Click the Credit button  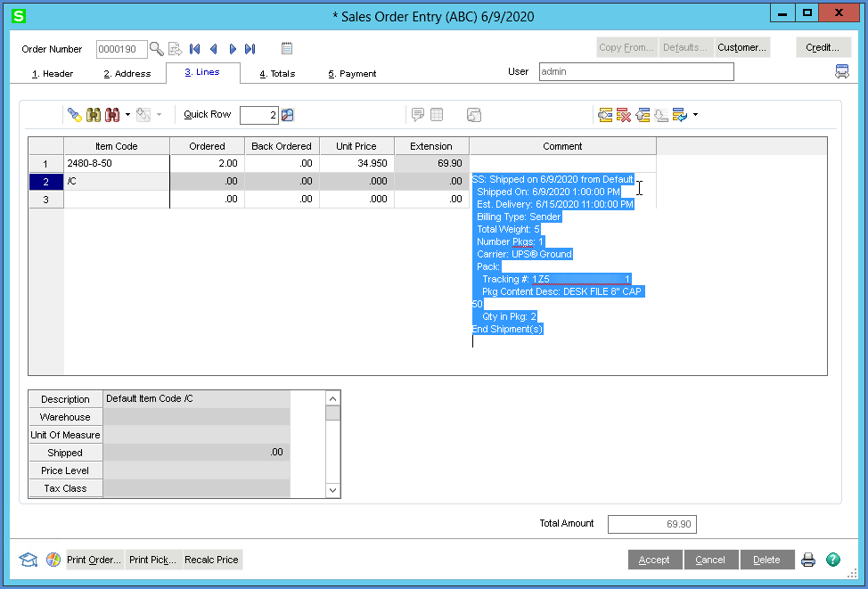pyautogui.click(x=823, y=47)
